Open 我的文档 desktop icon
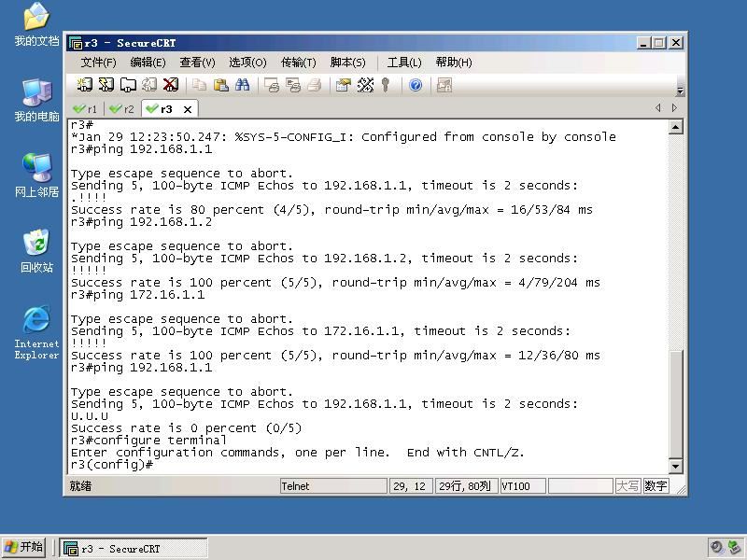Viewport: 747px width, 560px height. 36,25
